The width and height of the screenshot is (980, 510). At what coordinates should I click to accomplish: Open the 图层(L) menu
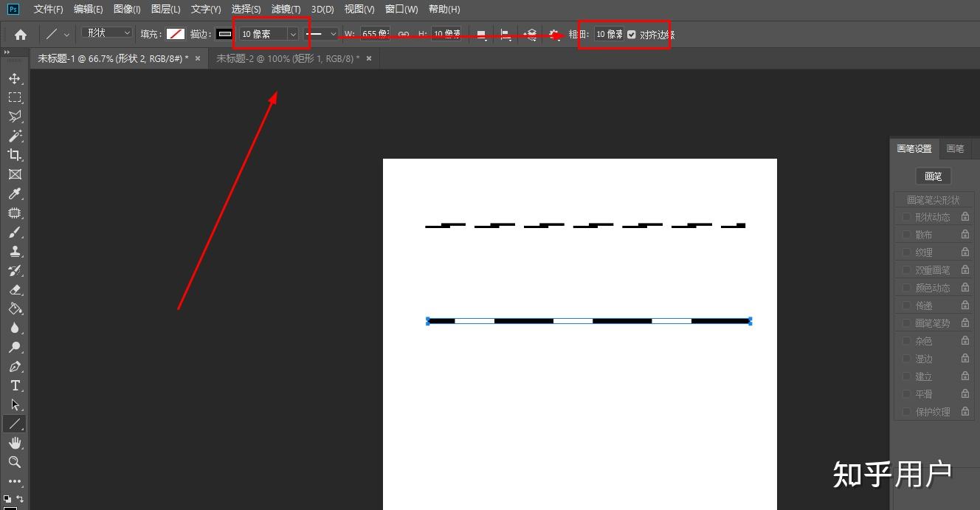[165, 10]
